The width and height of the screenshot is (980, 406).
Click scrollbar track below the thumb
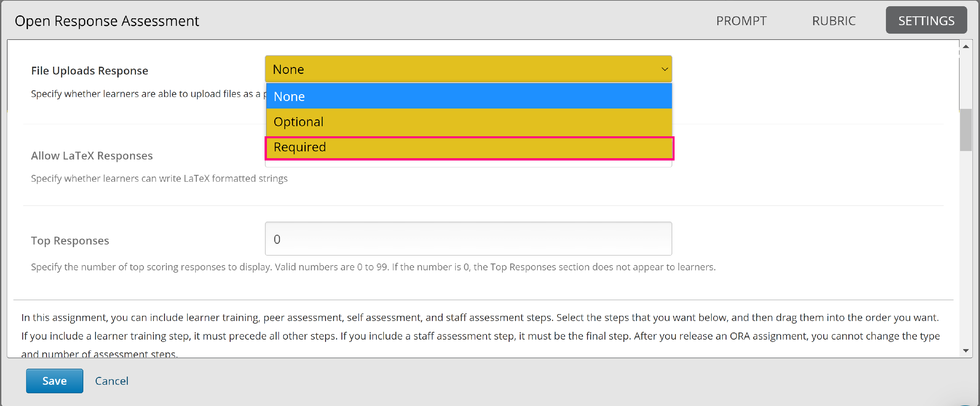966,247
